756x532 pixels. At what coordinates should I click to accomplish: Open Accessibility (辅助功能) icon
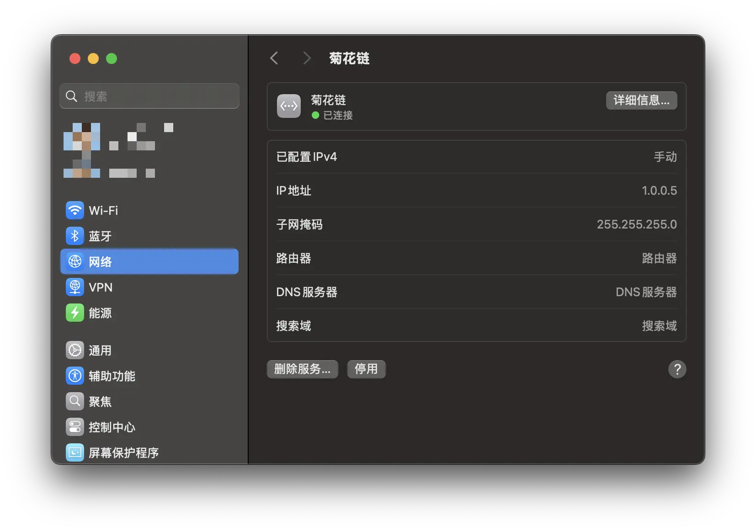point(75,376)
